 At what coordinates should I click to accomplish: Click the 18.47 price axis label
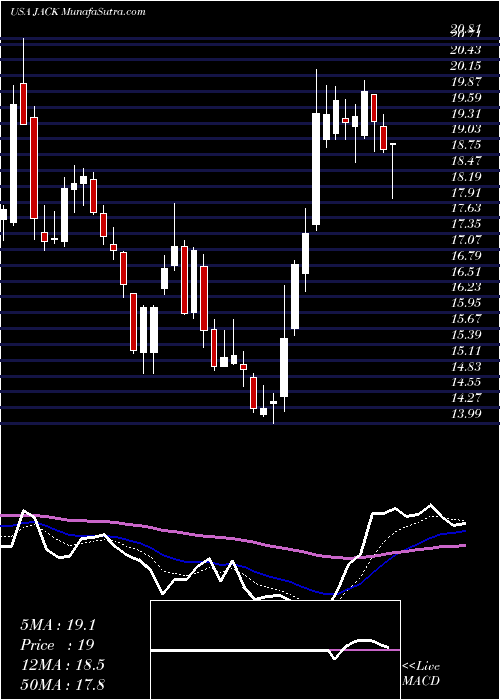pyautogui.click(x=465, y=162)
